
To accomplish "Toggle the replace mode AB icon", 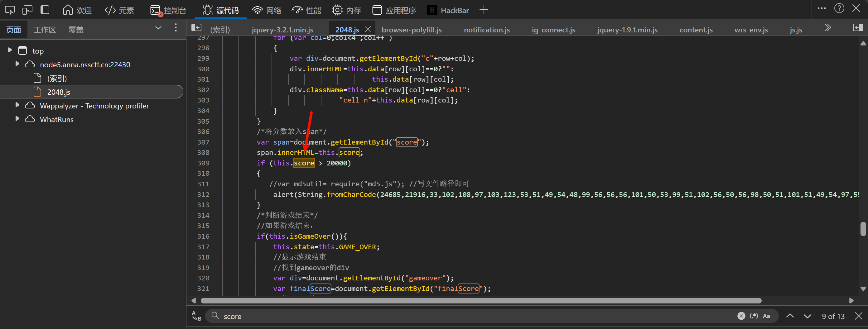I will pyautogui.click(x=196, y=316).
